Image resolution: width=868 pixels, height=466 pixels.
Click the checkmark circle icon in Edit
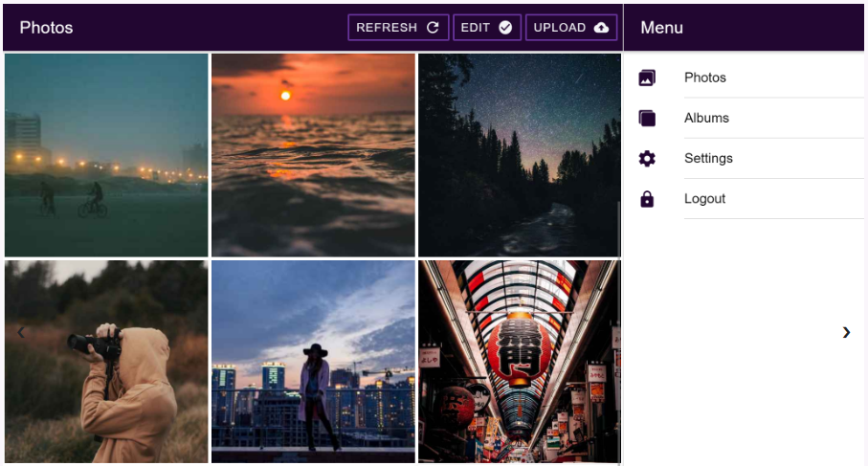[505, 28]
